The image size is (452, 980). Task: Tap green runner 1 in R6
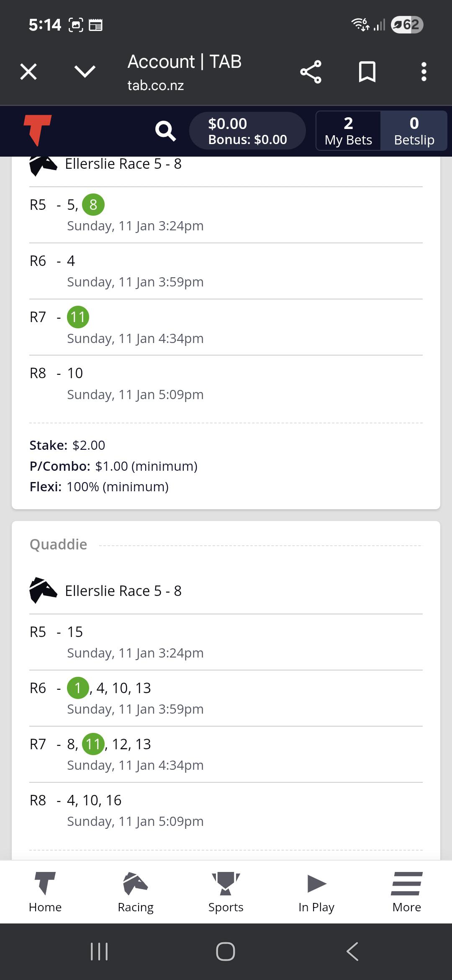[78, 688]
